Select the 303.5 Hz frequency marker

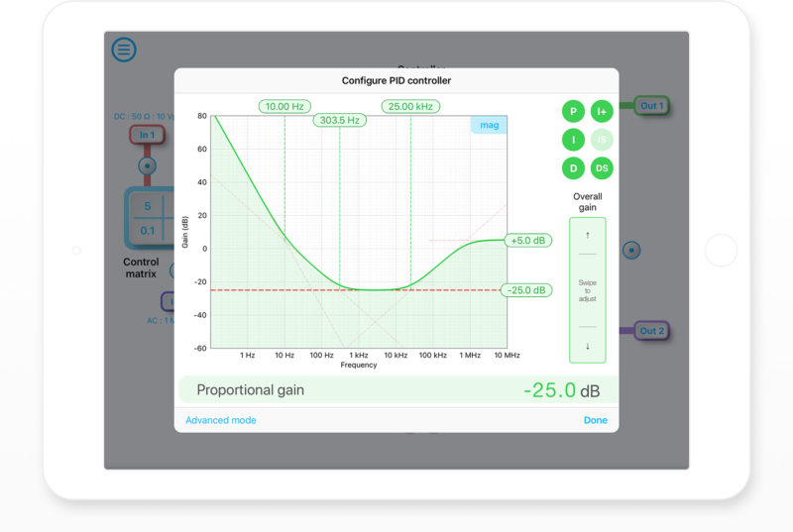pos(339,121)
